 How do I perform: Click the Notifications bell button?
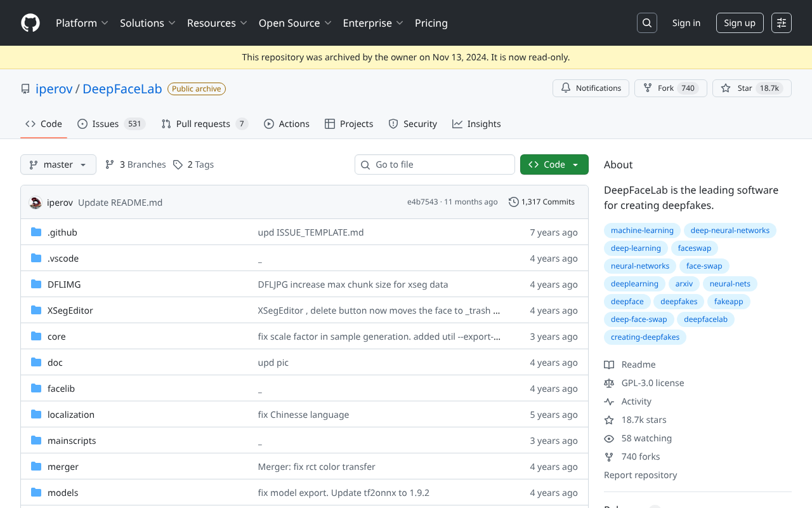(591, 88)
